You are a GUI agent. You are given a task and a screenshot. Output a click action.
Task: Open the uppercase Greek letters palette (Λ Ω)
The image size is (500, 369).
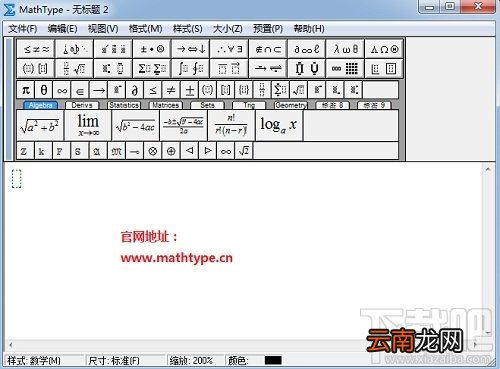coord(384,49)
